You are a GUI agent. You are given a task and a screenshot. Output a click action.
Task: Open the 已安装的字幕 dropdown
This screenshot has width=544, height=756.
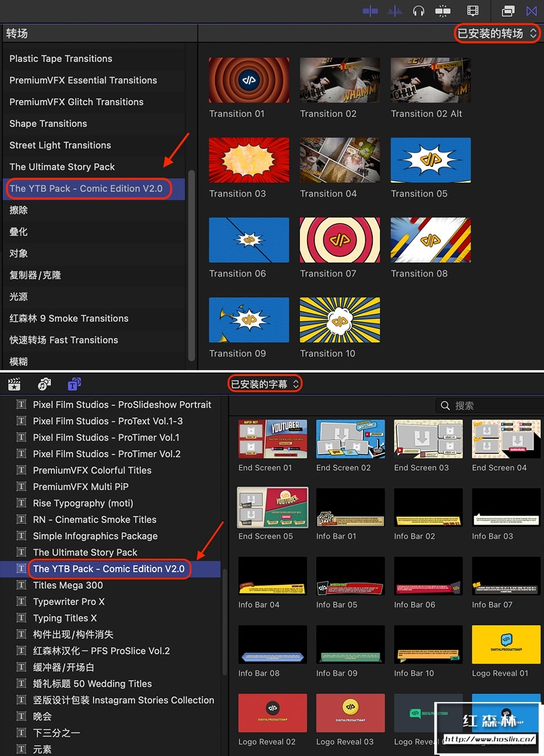(x=265, y=384)
